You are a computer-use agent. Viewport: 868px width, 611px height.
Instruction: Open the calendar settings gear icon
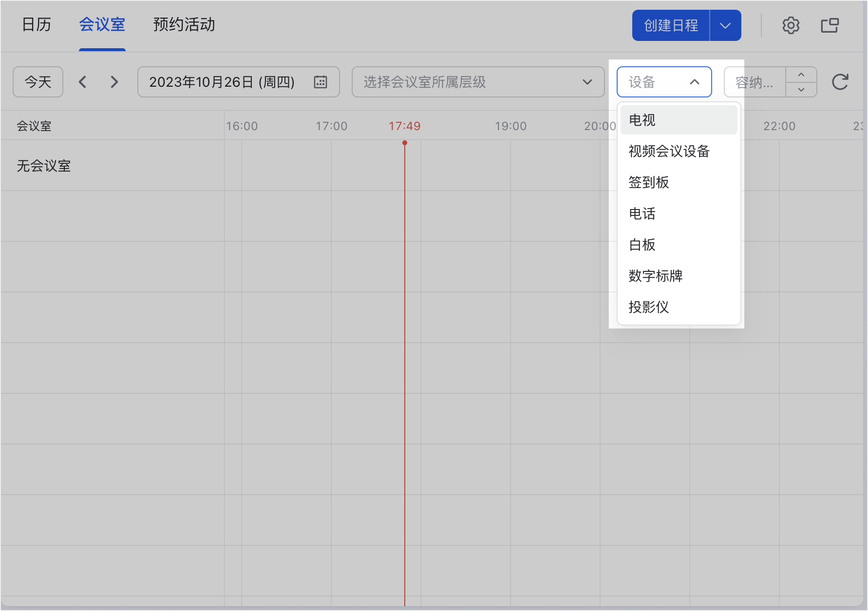791,25
